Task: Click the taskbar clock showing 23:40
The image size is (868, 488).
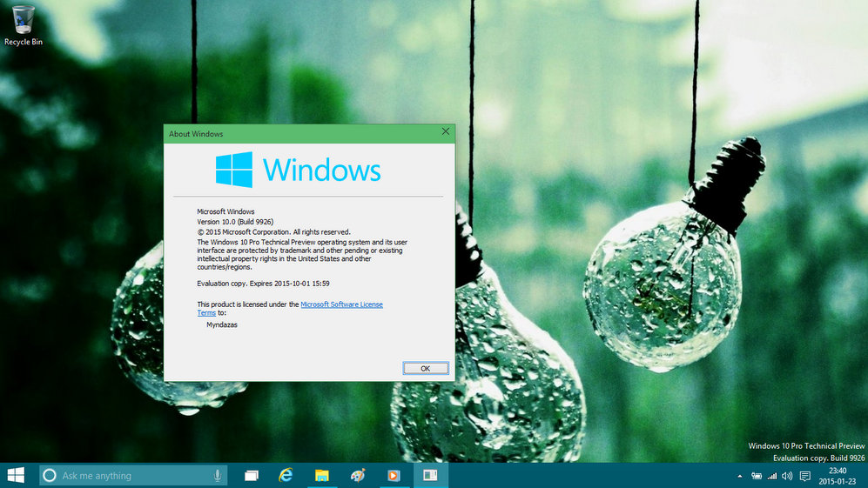Action: [838, 476]
